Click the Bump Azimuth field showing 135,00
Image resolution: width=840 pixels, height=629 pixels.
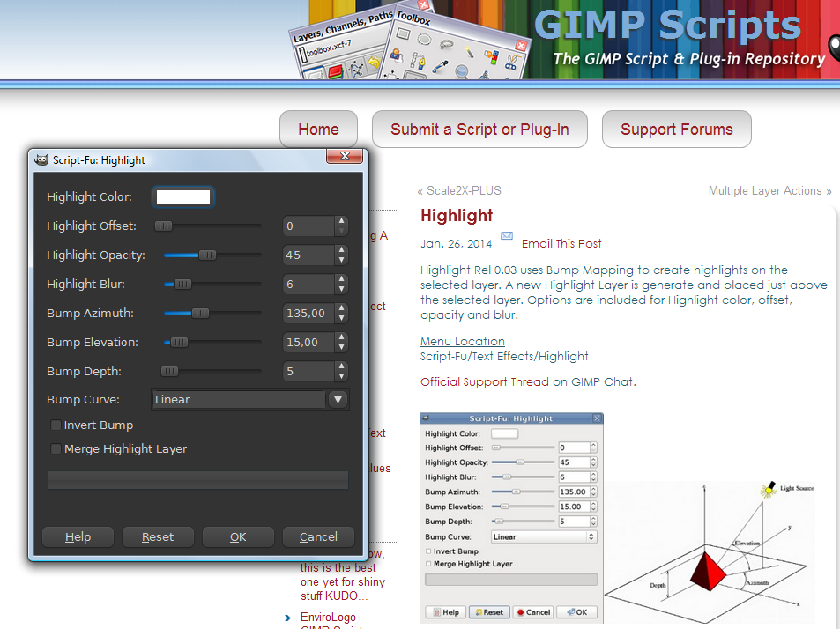(x=309, y=313)
